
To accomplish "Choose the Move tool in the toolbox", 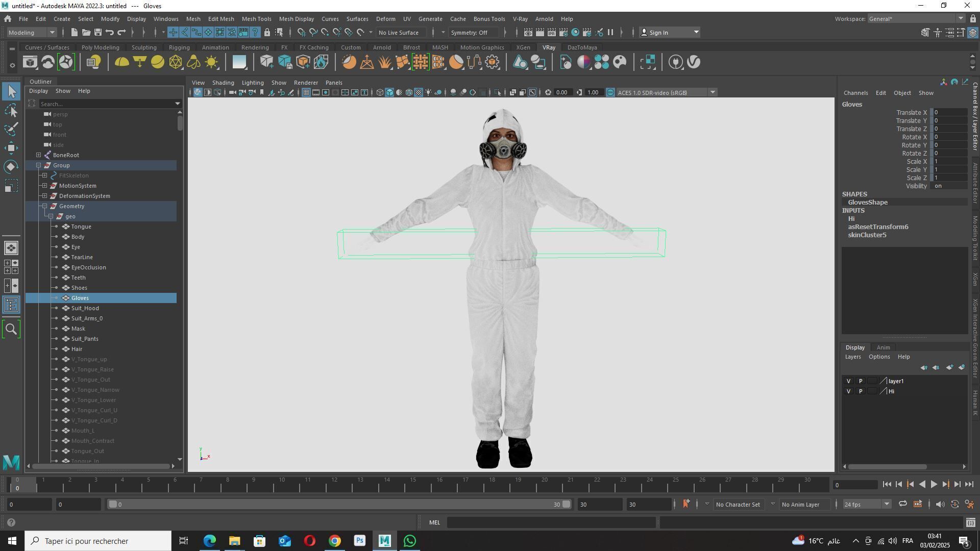I will point(11,148).
